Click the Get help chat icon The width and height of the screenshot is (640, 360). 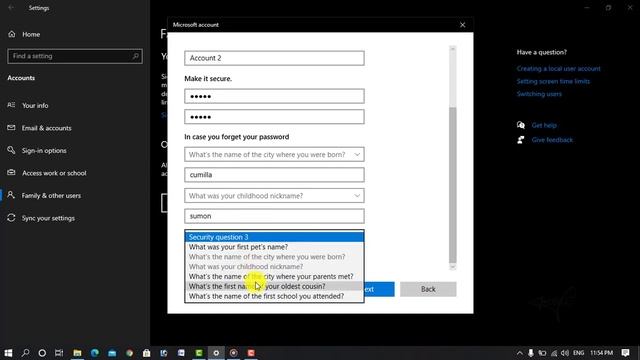pos(520,125)
